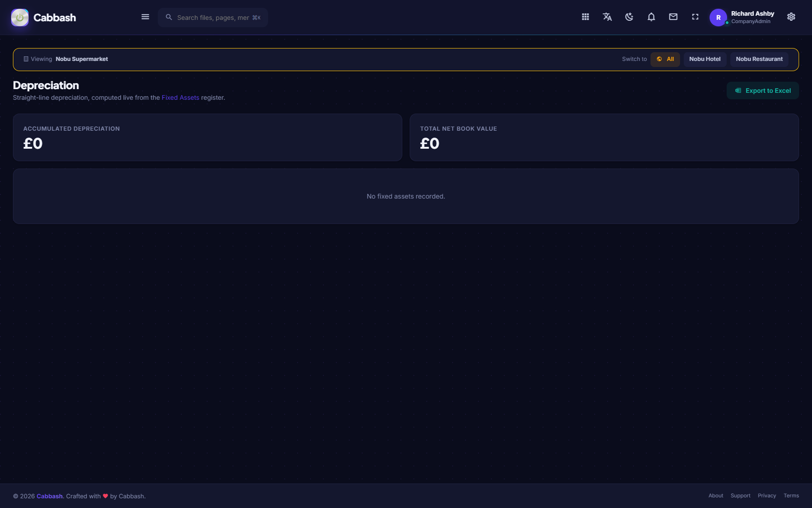Click Richard Ashby profile avatar
The image size is (812, 508).
(x=718, y=18)
